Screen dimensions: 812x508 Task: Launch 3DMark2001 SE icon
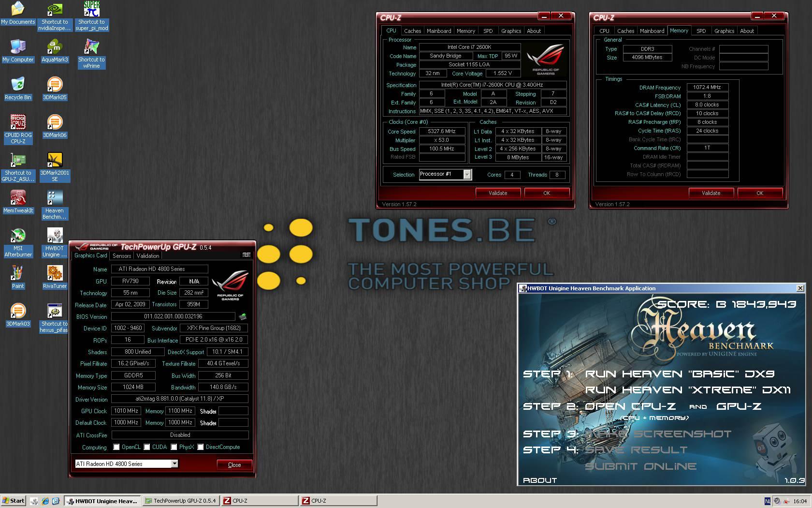tap(55, 167)
